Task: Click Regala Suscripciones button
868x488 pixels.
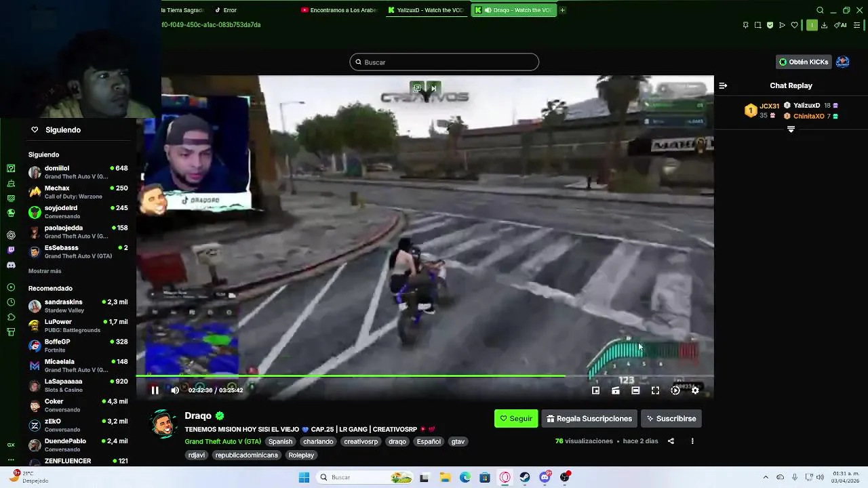Action: (x=589, y=419)
